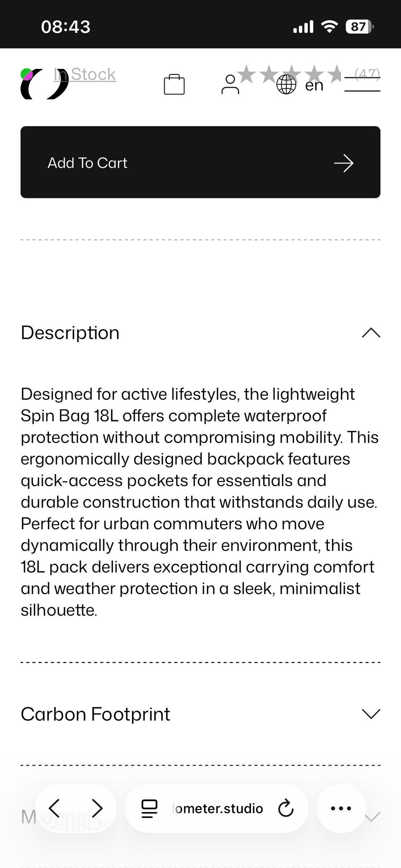Open the browser page format/reader icon
The height and width of the screenshot is (868, 401).
pyautogui.click(x=149, y=808)
